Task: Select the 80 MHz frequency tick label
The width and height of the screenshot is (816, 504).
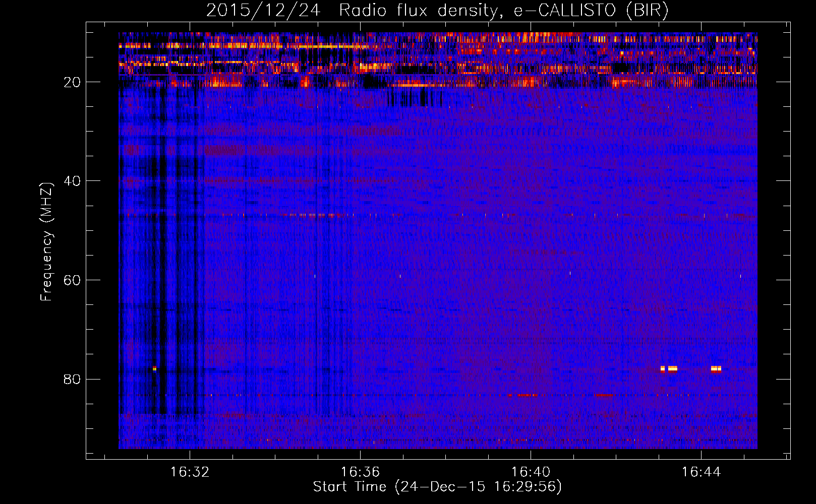Action: coord(72,379)
